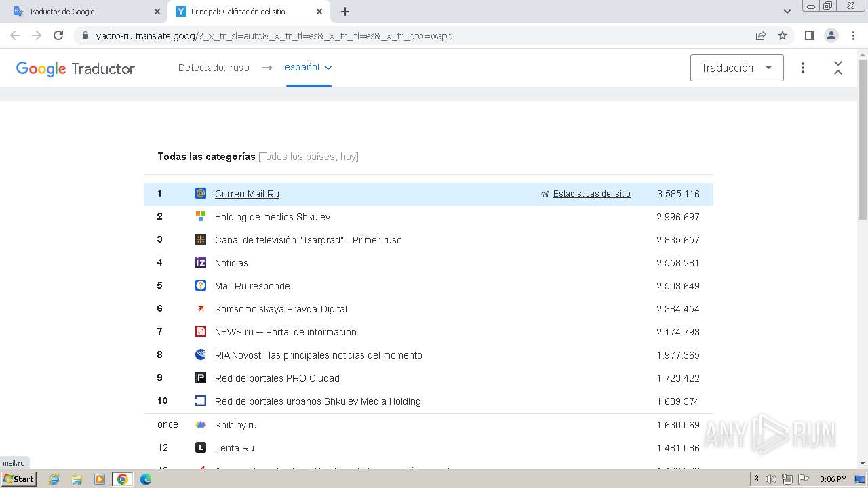Click NEWS.ru — Portal de información text
Screen dimensions: 868x488
coord(285,332)
